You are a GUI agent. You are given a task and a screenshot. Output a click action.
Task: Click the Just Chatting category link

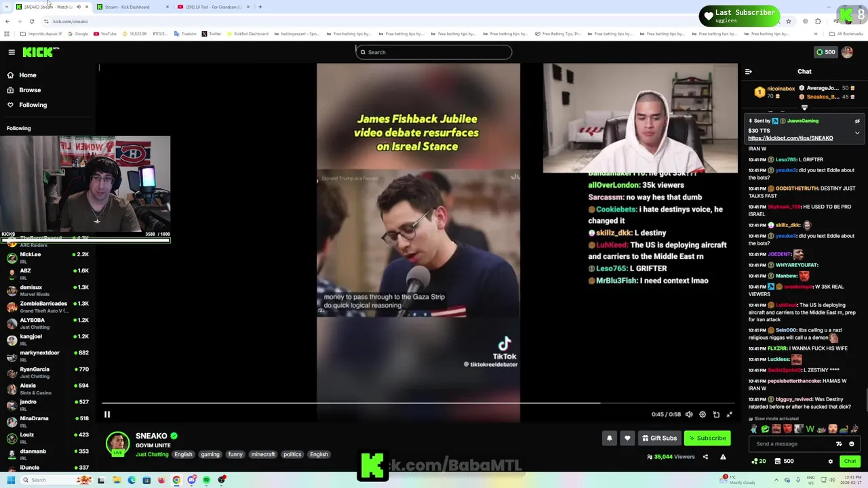(152, 455)
